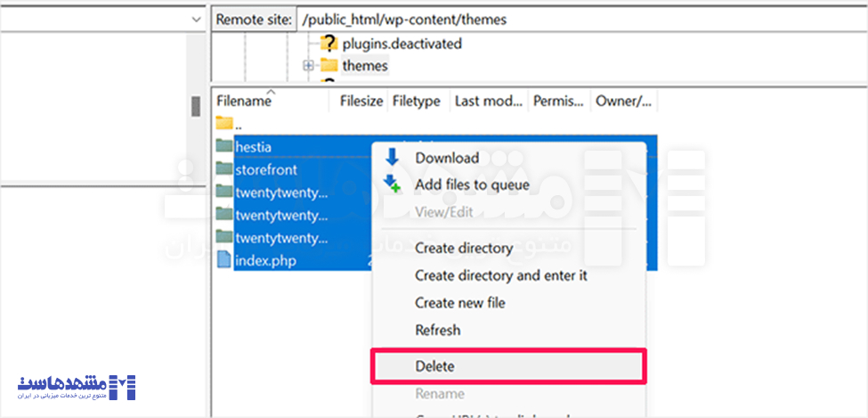Sort by Filename column header
Image resolution: width=868 pixels, height=418 pixels.
point(243,102)
